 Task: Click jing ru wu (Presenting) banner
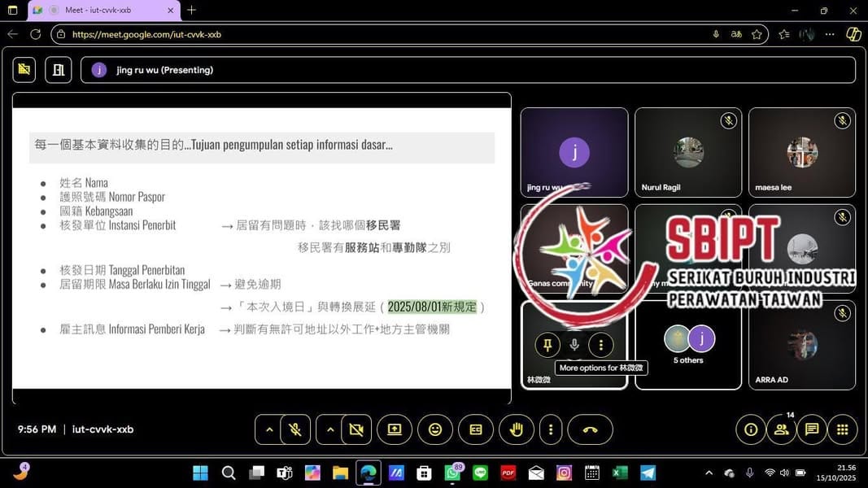(x=468, y=70)
